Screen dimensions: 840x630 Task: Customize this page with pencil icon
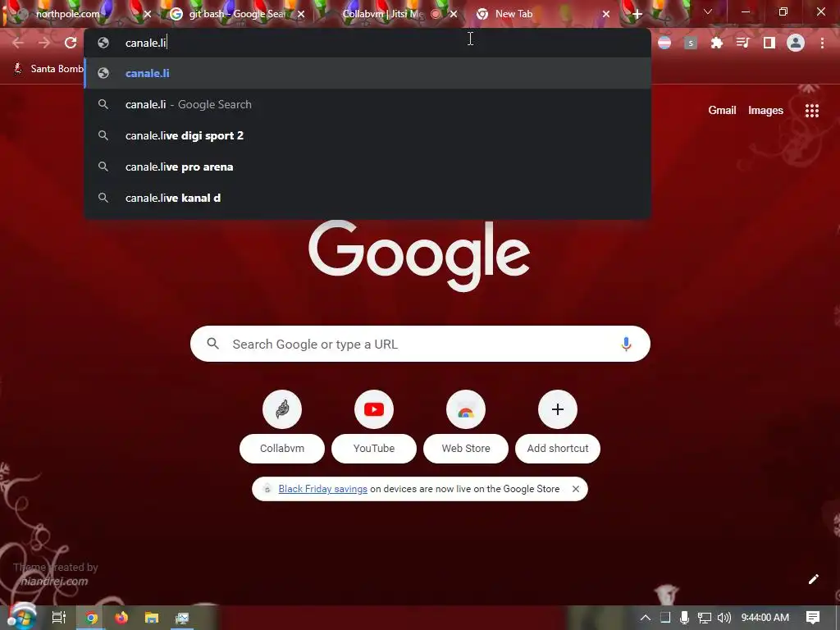813,579
